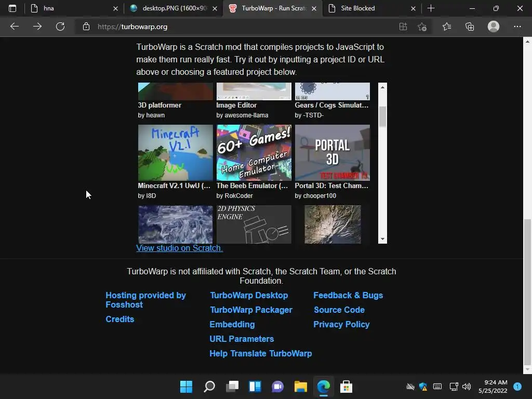
Task: Open 2D Physics Engine project thumbnail
Action: [254, 224]
